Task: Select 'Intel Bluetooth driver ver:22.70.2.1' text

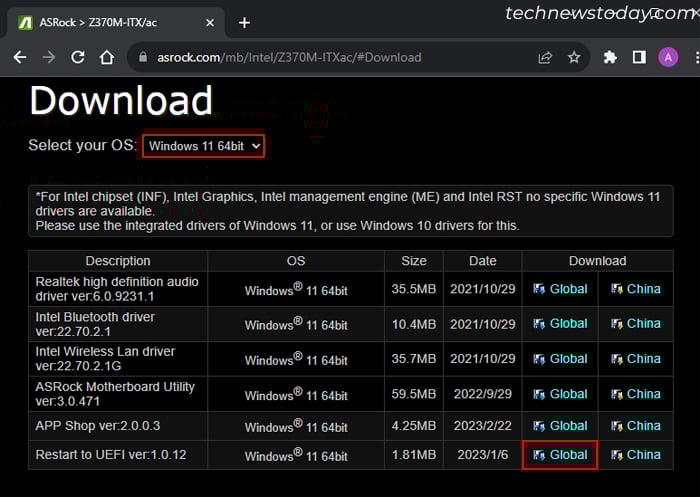Action: pos(95,324)
